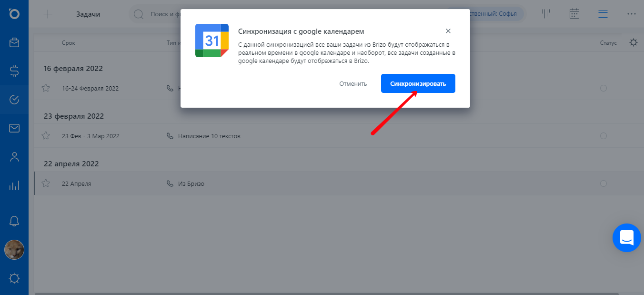
Task: Switch to list view icon
Action: [x=603, y=14]
